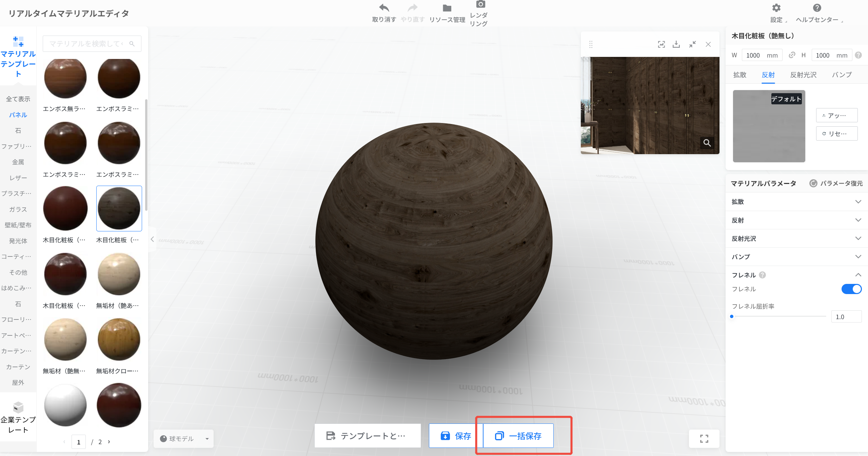The width and height of the screenshot is (868, 456).
Task: Open the 設定 gear icon
Action: click(x=776, y=8)
